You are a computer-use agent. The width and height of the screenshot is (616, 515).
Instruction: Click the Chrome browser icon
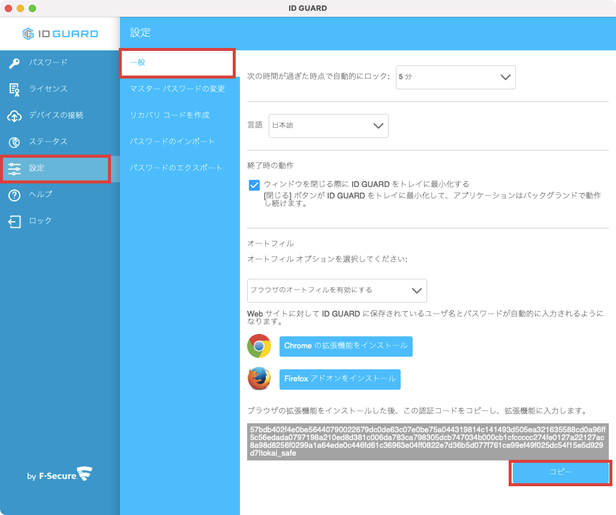coord(259,346)
